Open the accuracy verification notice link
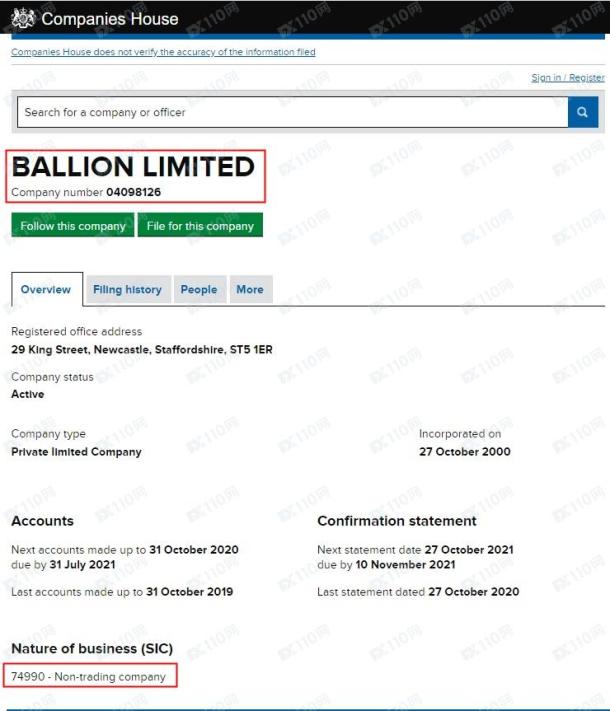This screenshot has height=711, width=610. 163,52
